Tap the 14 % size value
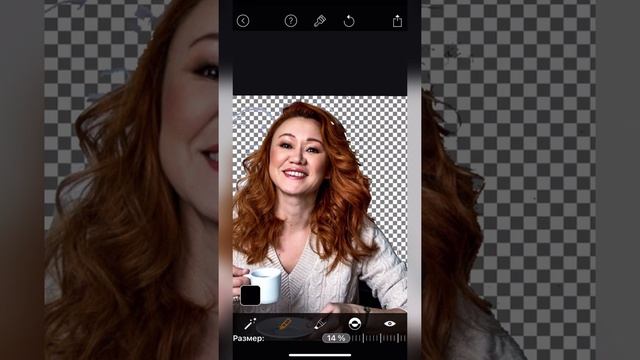640x360 pixels. (336, 338)
